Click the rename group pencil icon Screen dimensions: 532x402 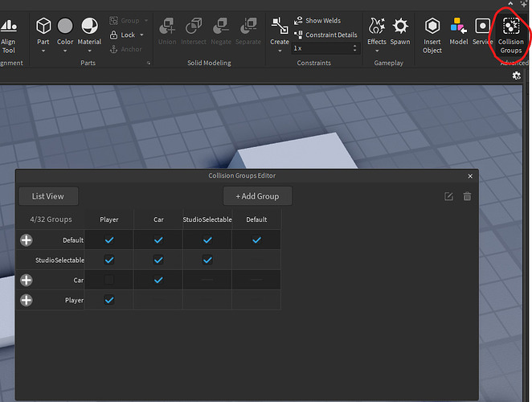448,196
